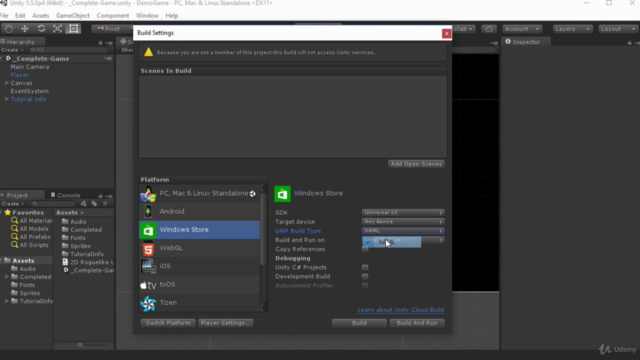The width and height of the screenshot is (640, 360).
Task: Click the asset icon size slider in Project
Action: point(80,345)
